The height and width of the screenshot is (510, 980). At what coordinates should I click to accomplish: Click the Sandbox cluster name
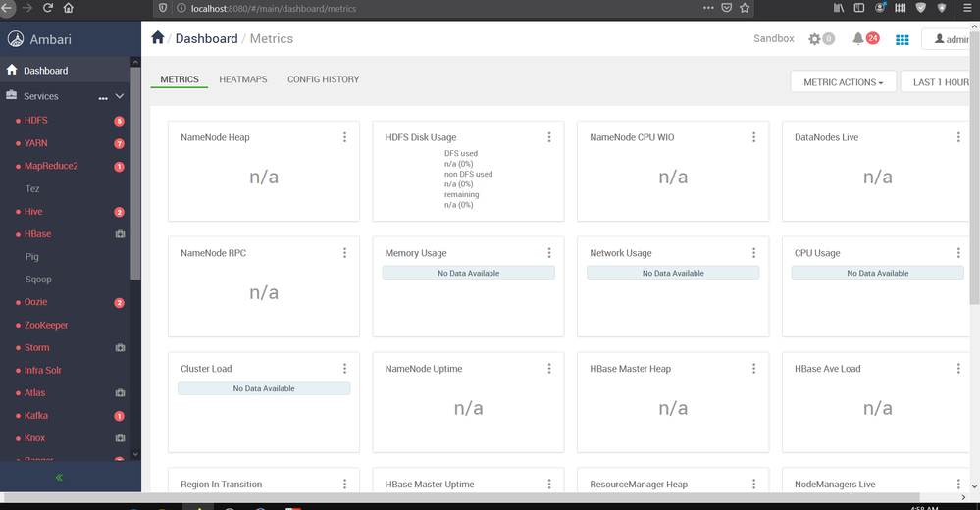click(774, 39)
